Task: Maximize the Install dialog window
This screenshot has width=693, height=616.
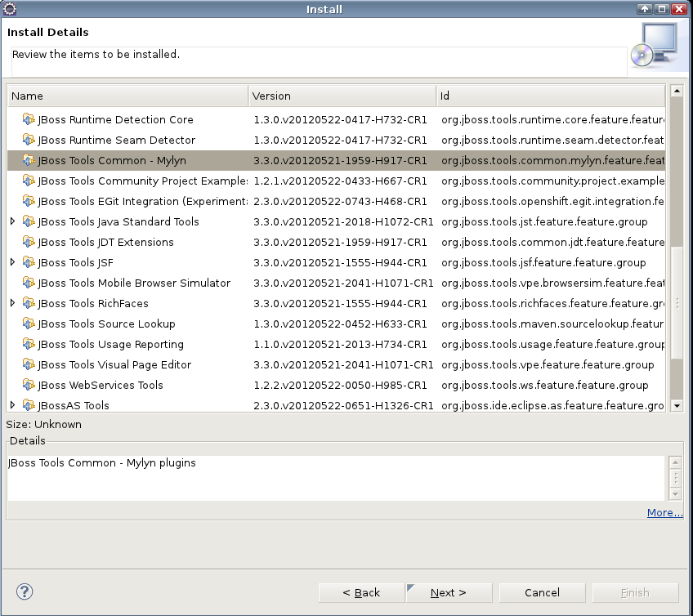Action: (662, 9)
